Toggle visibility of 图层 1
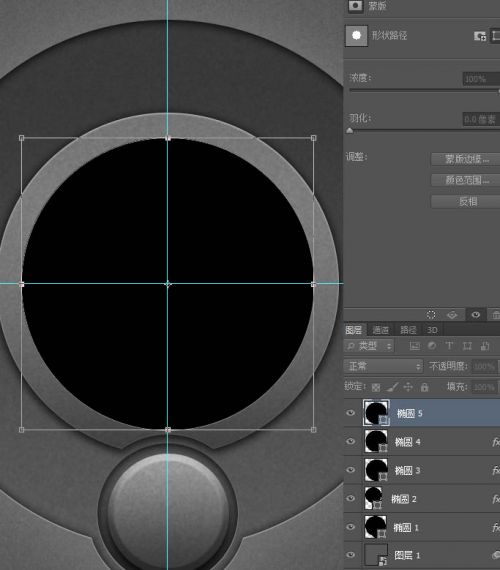 [351, 555]
